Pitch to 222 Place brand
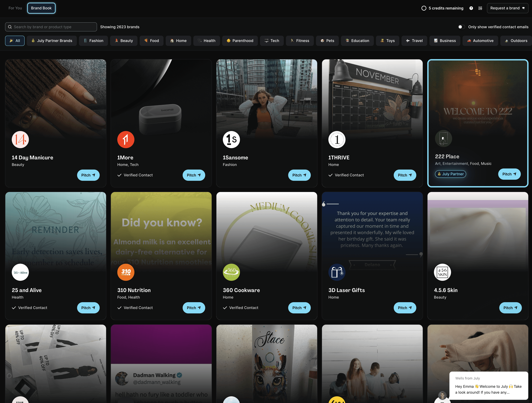 (509, 174)
